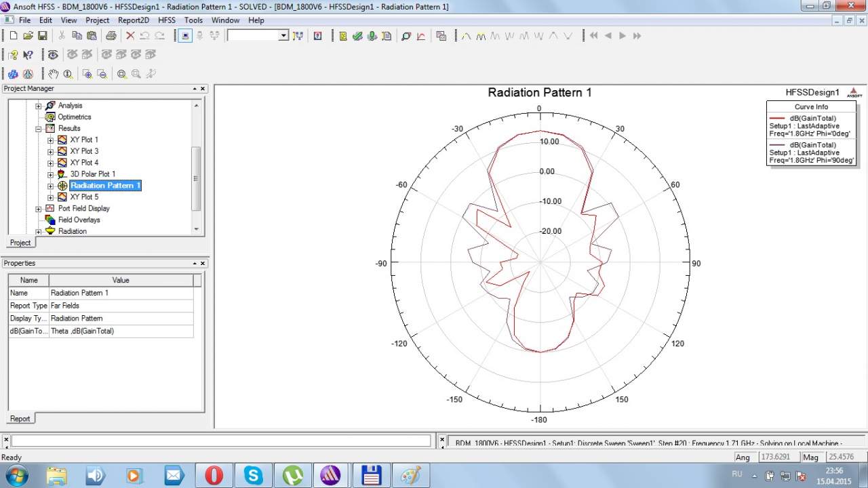
Task: Click the Open folder toolbar icon
Action: click(28, 36)
